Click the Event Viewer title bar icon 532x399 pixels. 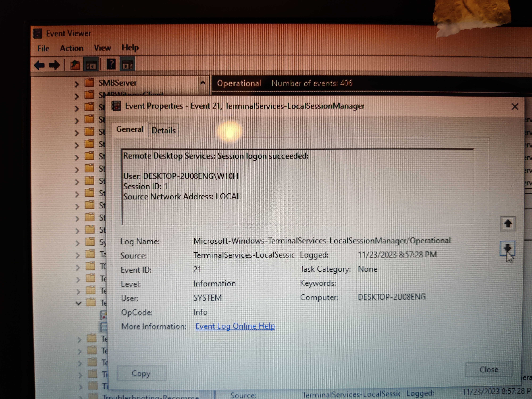[38, 34]
